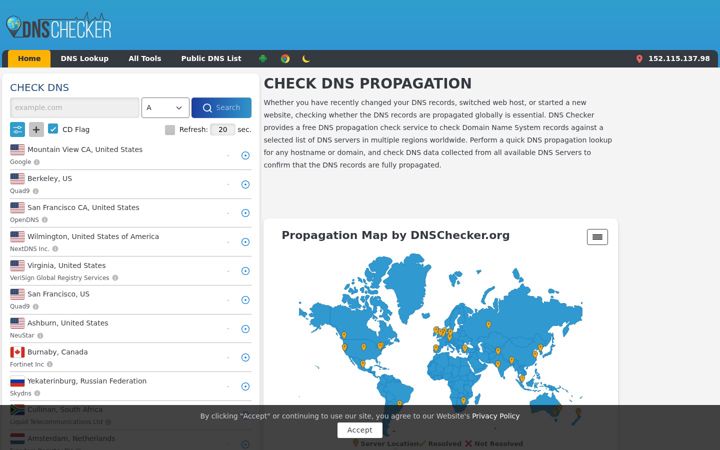Click the target icon in the Wilmington row
Viewport: 720px width, 450px height.
tap(246, 242)
